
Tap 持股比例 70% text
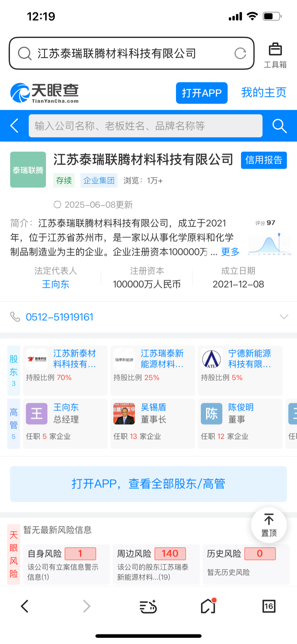click(49, 378)
